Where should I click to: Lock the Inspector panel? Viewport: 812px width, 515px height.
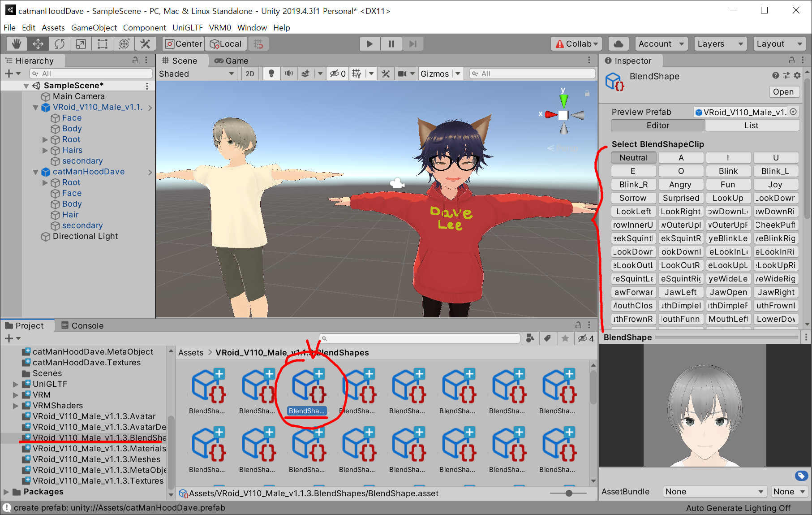tap(792, 61)
